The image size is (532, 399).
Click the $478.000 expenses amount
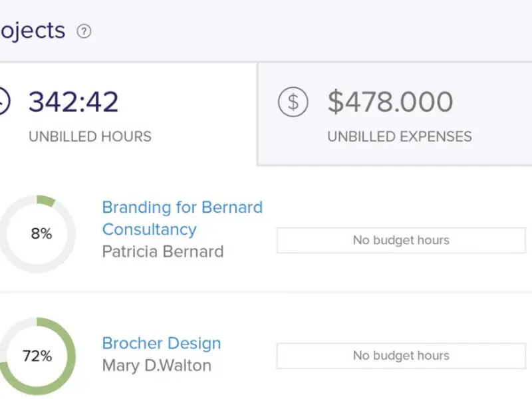pyautogui.click(x=390, y=102)
